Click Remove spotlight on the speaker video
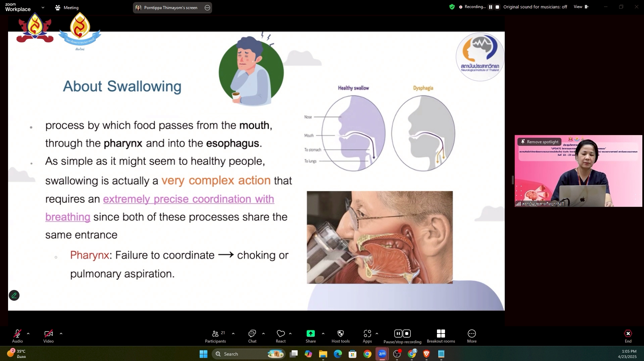The image size is (644, 361). [x=540, y=142]
